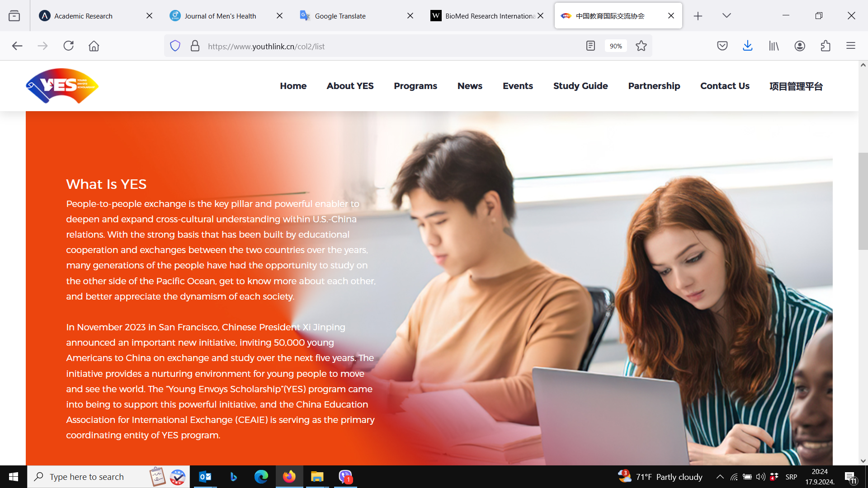
Task: Open the library bookmarks and history
Action: point(774,46)
